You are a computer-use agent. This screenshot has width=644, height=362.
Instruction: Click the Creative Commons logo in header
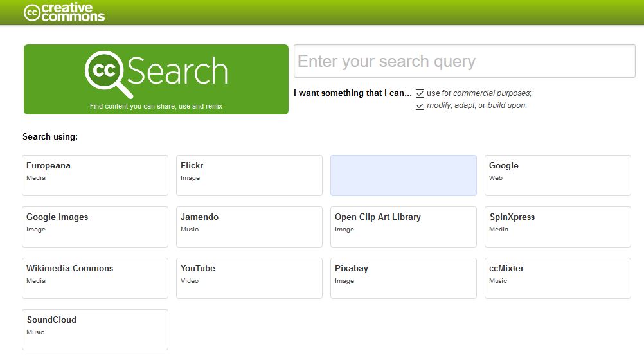[64, 12]
